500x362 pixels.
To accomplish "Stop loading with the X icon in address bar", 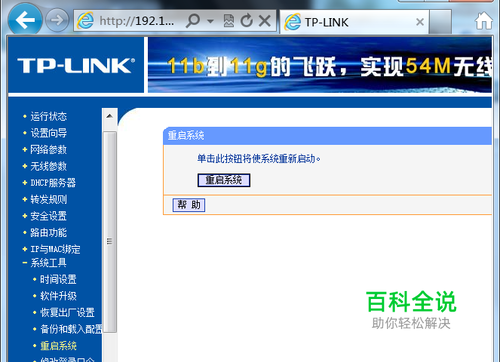I will pos(265,21).
